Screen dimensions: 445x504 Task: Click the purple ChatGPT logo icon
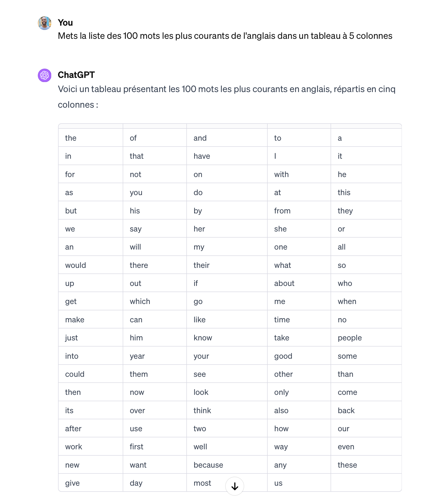[45, 75]
